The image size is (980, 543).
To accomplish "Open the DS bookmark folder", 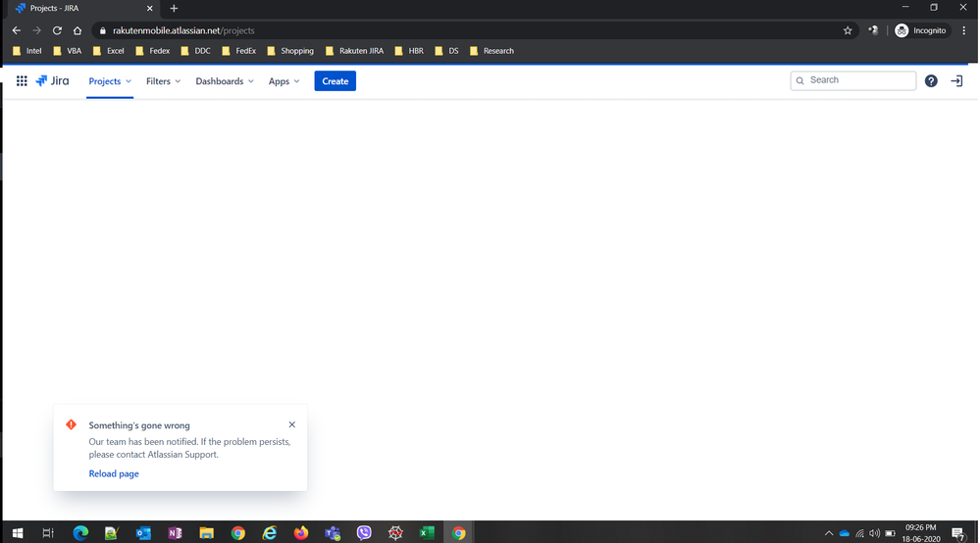I will [x=447, y=51].
